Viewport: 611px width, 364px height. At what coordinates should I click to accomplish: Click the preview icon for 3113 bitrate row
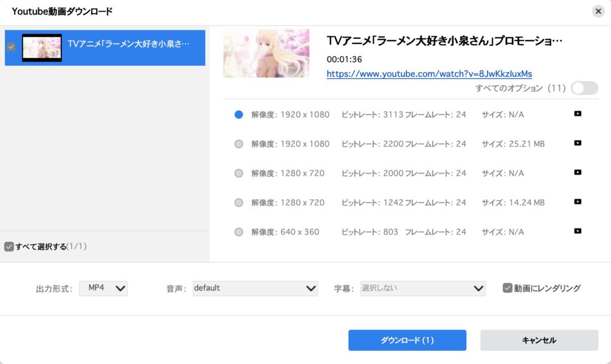pyautogui.click(x=578, y=114)
